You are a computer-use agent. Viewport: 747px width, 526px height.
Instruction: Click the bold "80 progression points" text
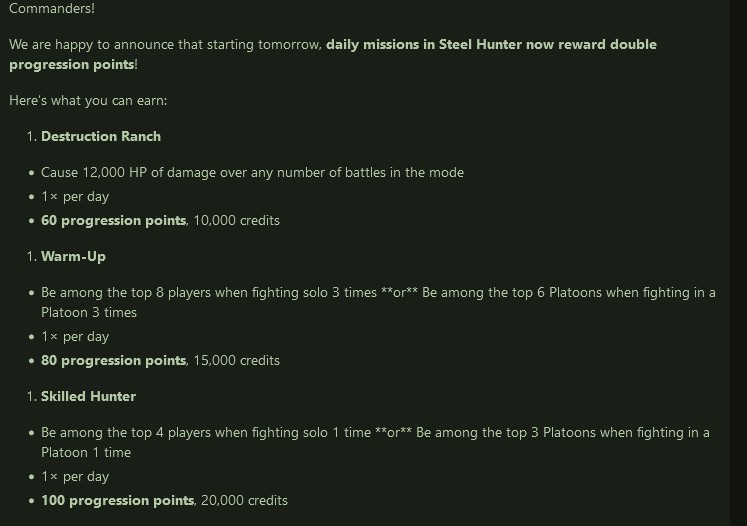(113, 361)
